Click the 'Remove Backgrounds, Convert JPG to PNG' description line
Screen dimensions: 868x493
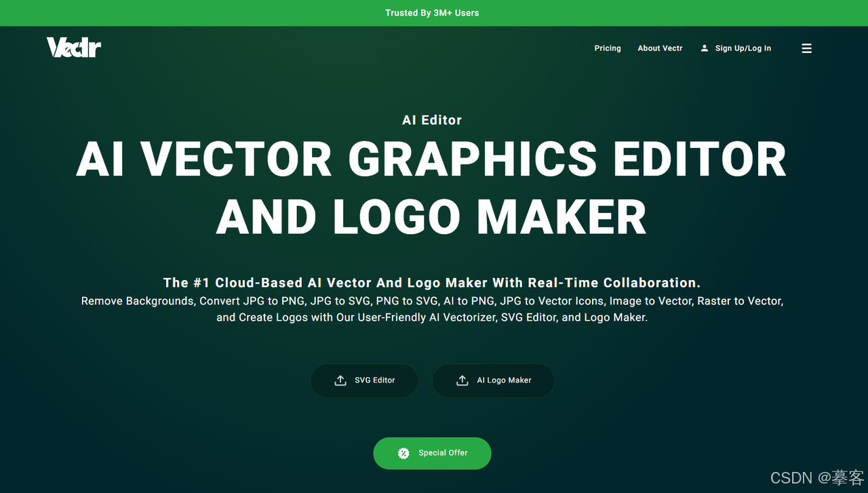[x=432, y=301]
